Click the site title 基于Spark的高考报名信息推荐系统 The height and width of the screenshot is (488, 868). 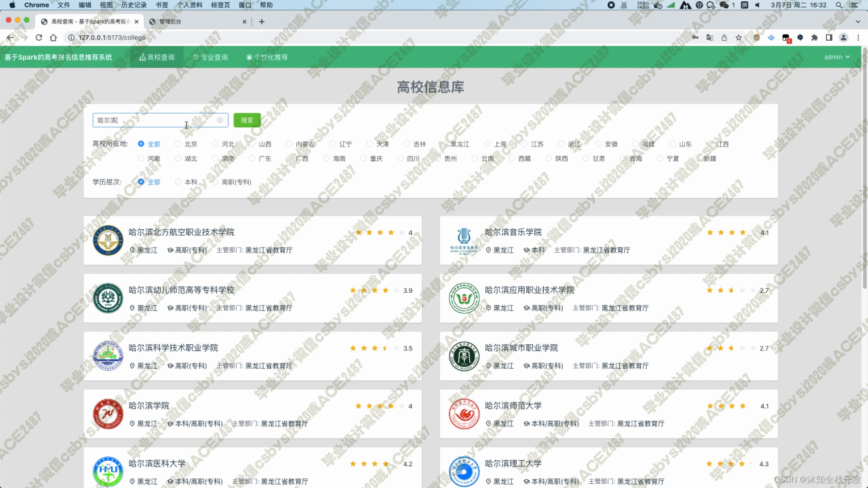coord(58,58)
